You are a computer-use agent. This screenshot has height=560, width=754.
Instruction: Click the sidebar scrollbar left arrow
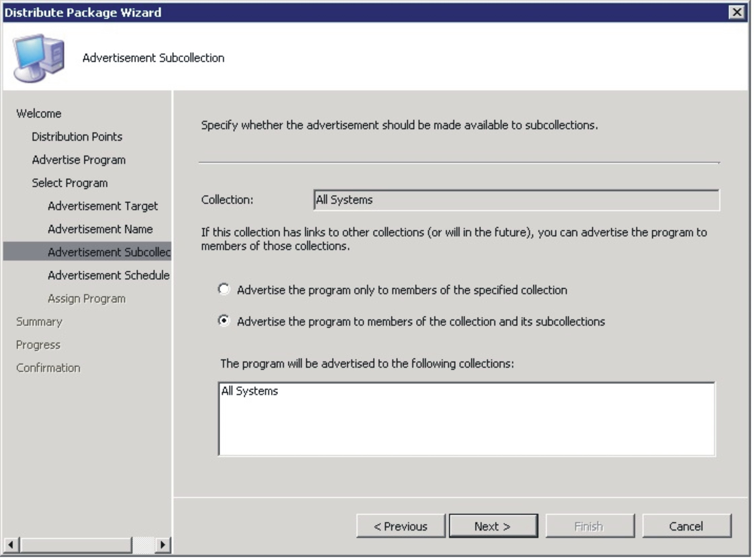pyautogui.click(x=11, y=545)
